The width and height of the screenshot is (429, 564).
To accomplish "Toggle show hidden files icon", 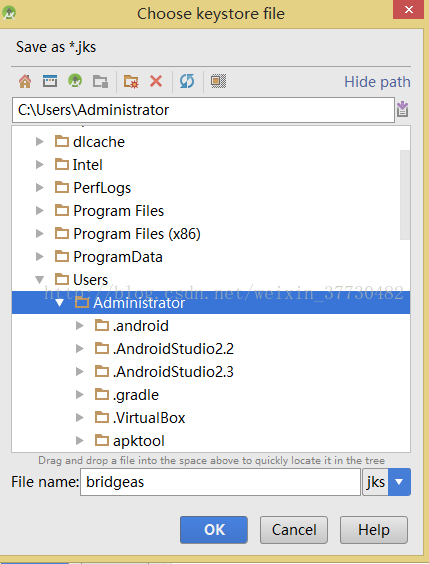I will [218, 81].
